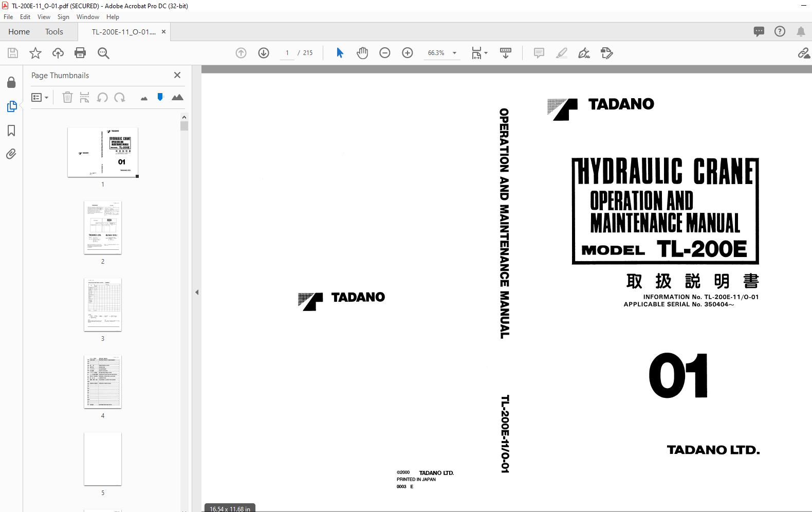The image size is (812, 512).
Task: Enlarge thumbnail size large mountain icon
Action: tap(177, 97)
